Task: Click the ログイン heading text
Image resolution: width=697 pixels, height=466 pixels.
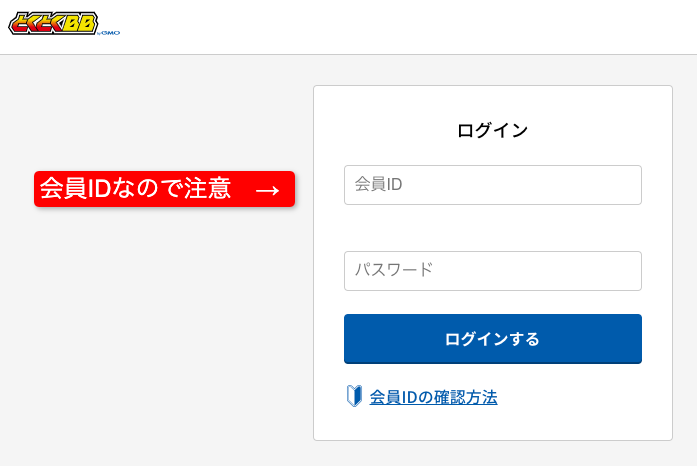Action: (493, 131)
